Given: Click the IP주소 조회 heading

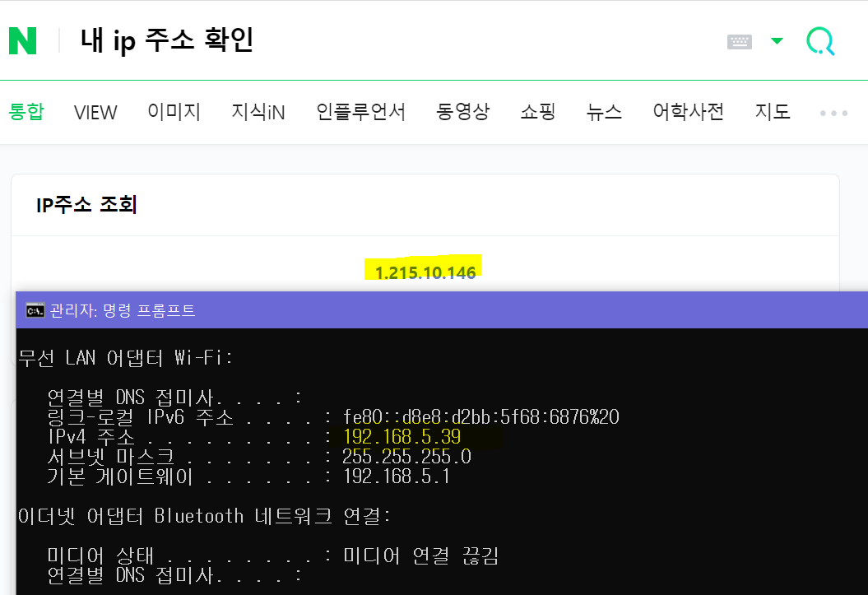Looking at the screenshot, I should point(86,205).
